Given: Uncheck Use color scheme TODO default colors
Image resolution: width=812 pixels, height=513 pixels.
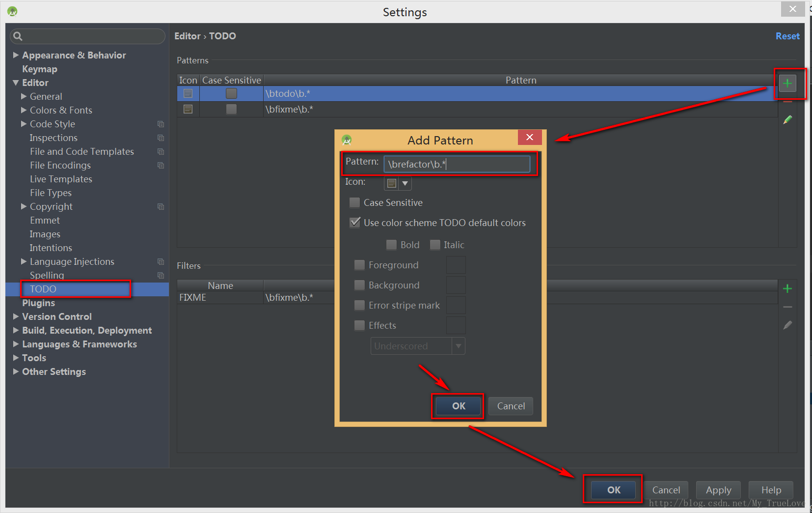Looking at the screenshot, I should [x=354, y=223].
